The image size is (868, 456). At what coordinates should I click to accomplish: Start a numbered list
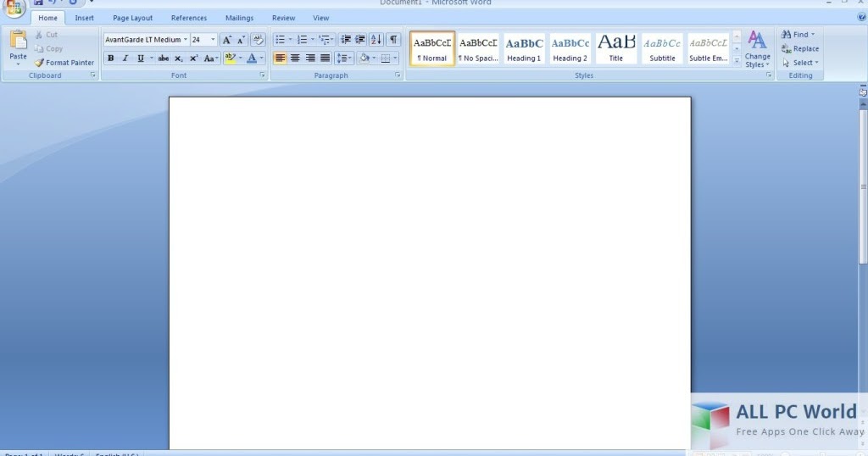coord(303,40)
